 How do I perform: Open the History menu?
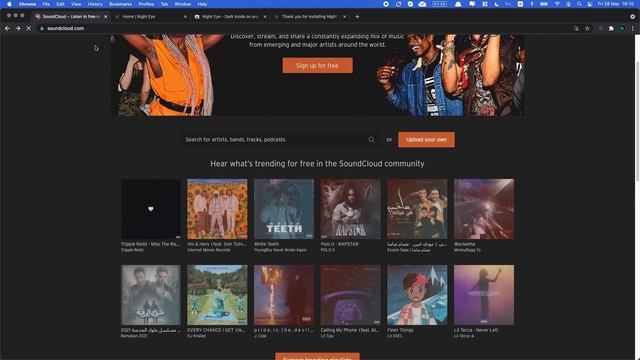[x=95, y=4]
